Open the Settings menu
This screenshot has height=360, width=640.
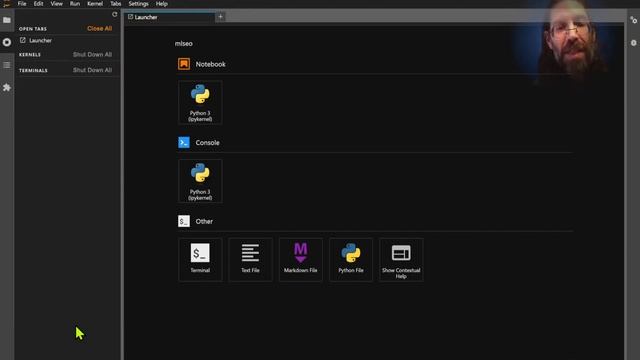138,4
